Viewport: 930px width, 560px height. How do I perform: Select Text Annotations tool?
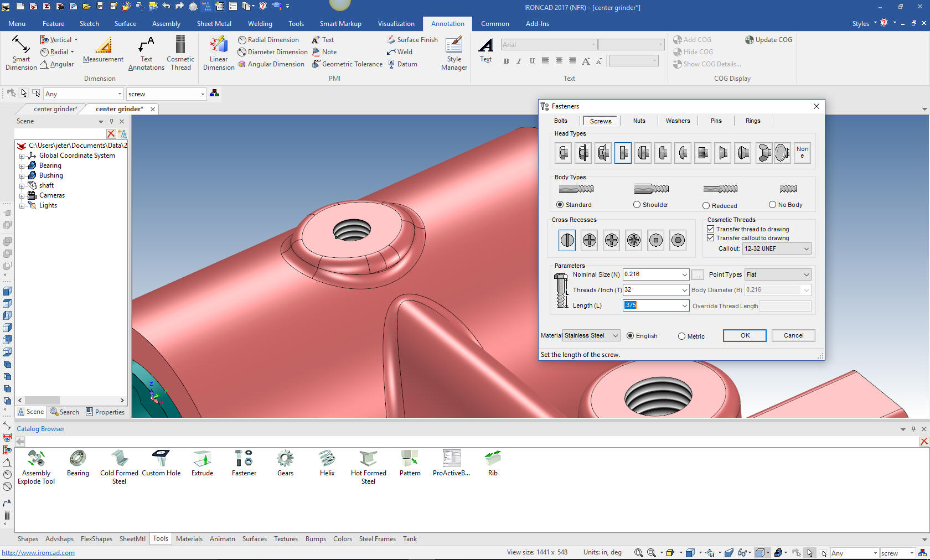[x=146, y=53]
